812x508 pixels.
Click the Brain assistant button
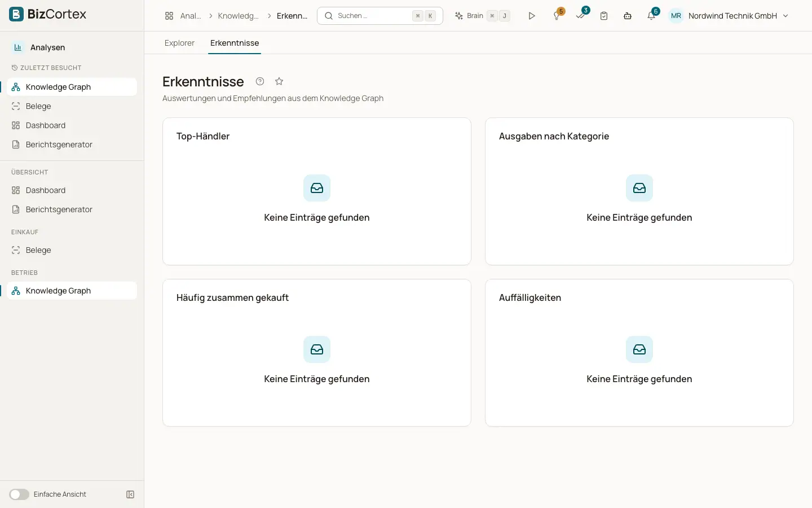pos(482,16)
